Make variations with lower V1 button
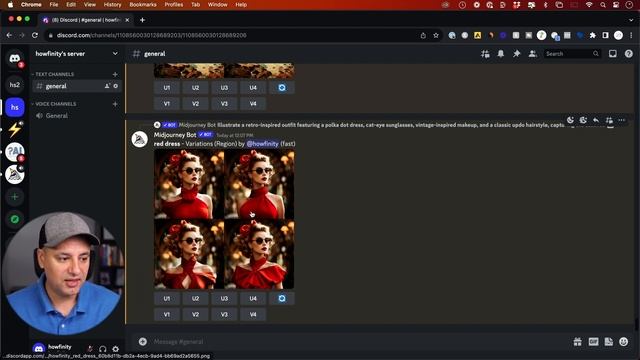 (167, 315)
